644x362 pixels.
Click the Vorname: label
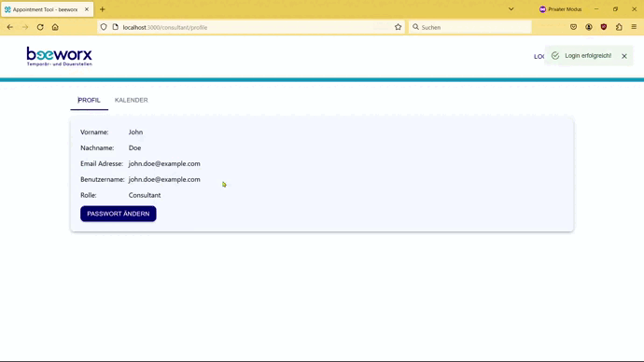click(x=94, y=132)
